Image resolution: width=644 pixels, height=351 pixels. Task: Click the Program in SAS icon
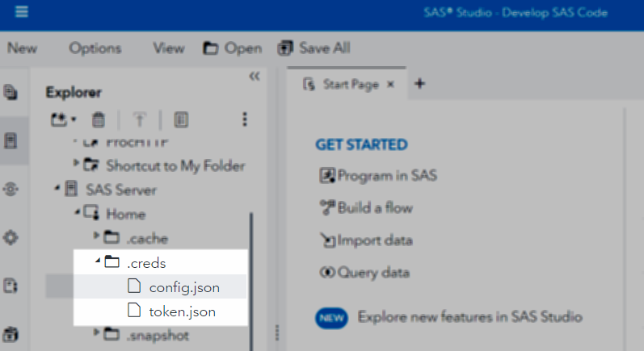pyautogui.click(x=327, y=176)
